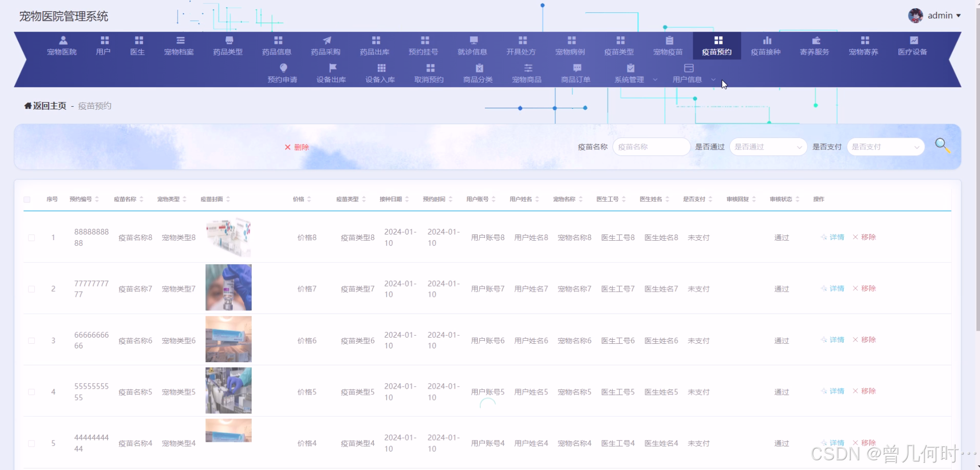Image resolution: width=980 pixels, height=470 pixels.
Task: Open 寄养服务 navigation item
Action: pyautogui.click(x=815, y=45)
